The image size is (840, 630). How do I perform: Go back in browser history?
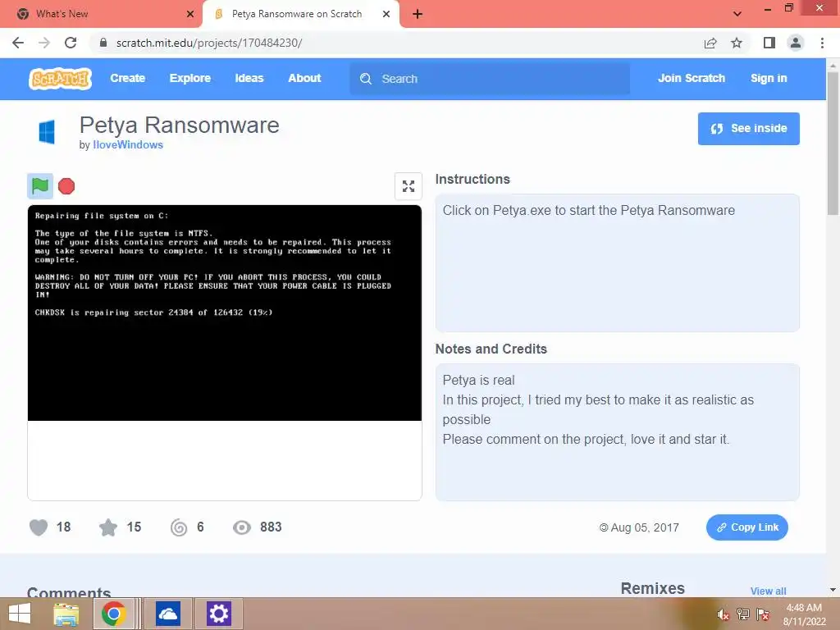(18, 43)
